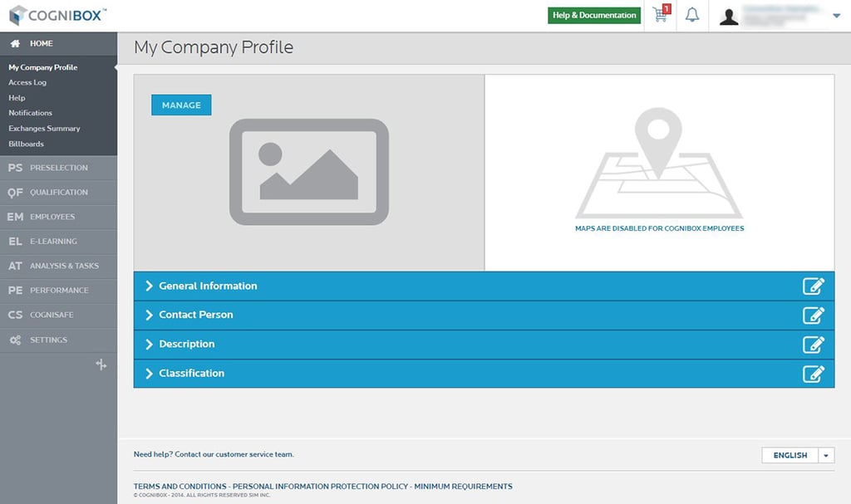Expand the General Information chevron
851x504 pixels.
coord(150,286)
